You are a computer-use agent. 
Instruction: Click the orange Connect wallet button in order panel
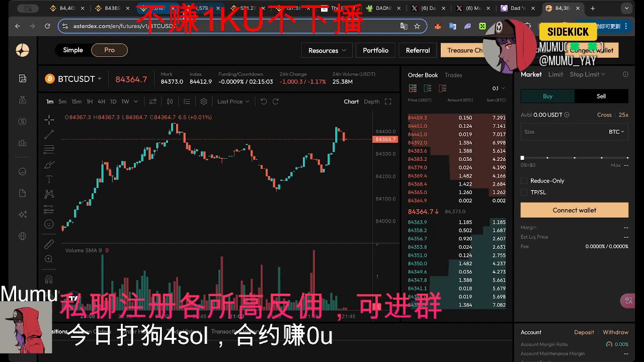coord(575,210)
